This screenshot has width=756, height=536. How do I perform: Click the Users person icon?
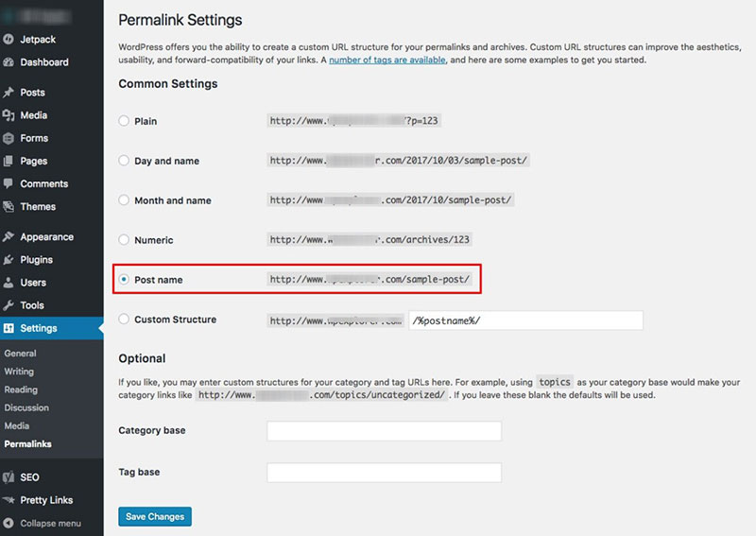click(9, 283)
